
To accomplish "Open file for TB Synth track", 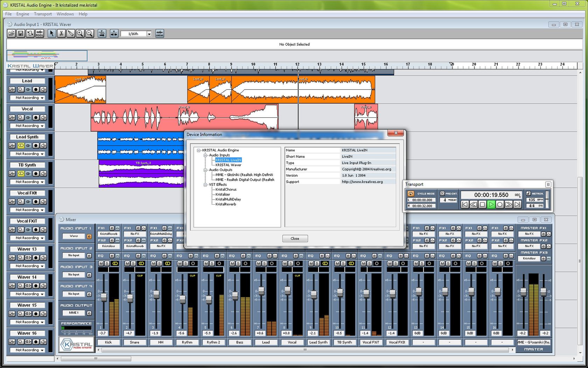I will click(x=12, y=173).
